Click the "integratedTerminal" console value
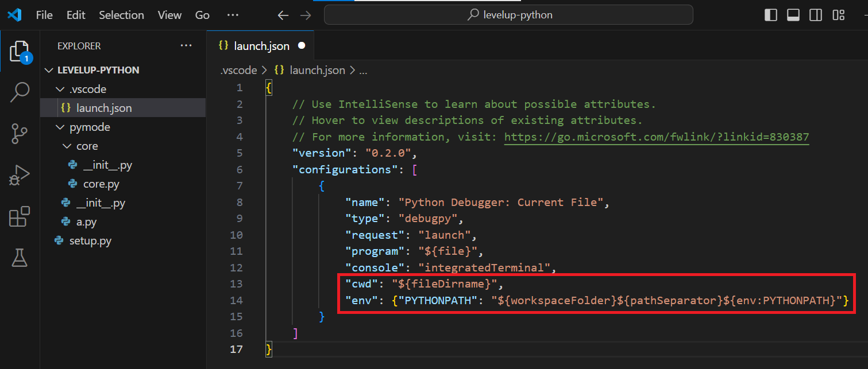Screen dimensions: 868x369 [484, 268]
